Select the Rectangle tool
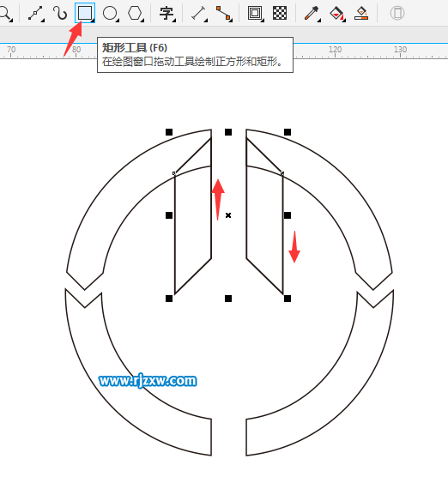The height and width of the screenshot is (483, 448). pyautogui.click(x=85, y=13)
